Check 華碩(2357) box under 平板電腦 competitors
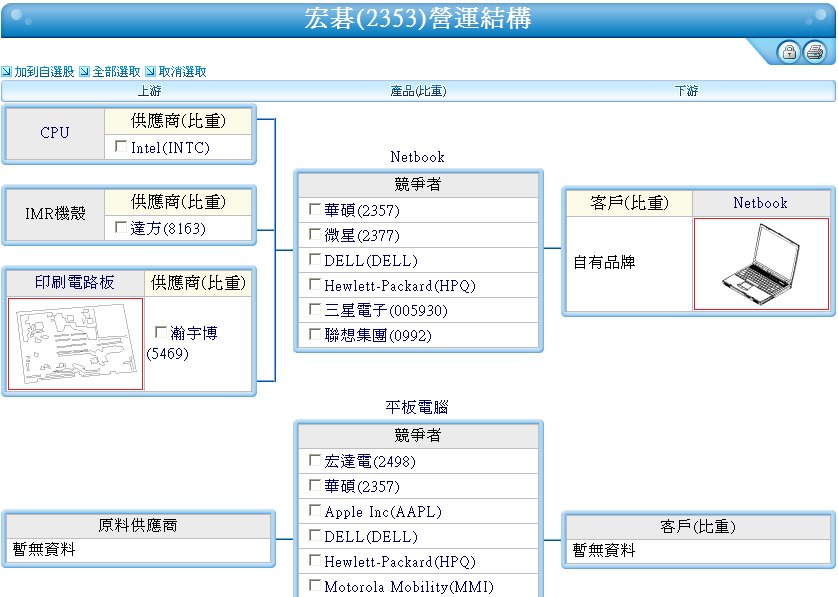The height and width of the screenshot is (597, 838). (x=315, y=485)
